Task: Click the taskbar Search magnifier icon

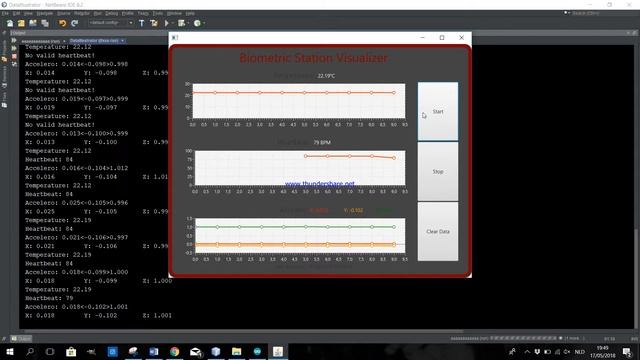Action: [x=30, y=351]
